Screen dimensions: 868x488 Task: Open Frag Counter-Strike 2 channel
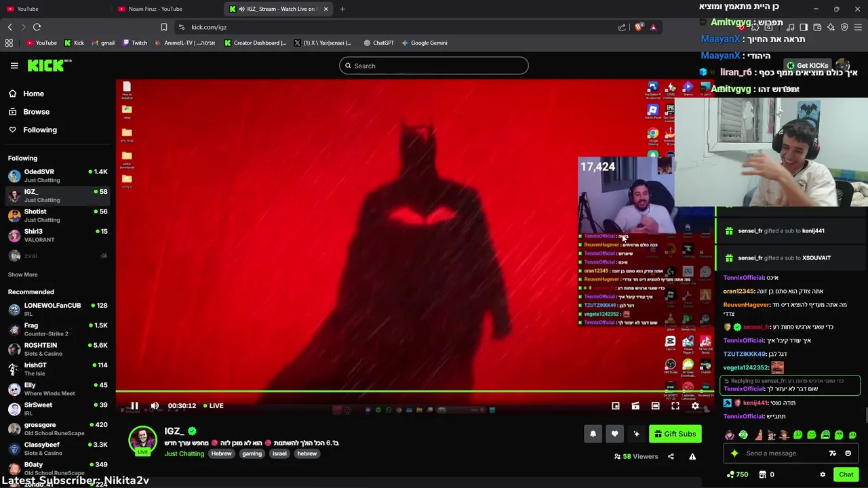[57, 329]
